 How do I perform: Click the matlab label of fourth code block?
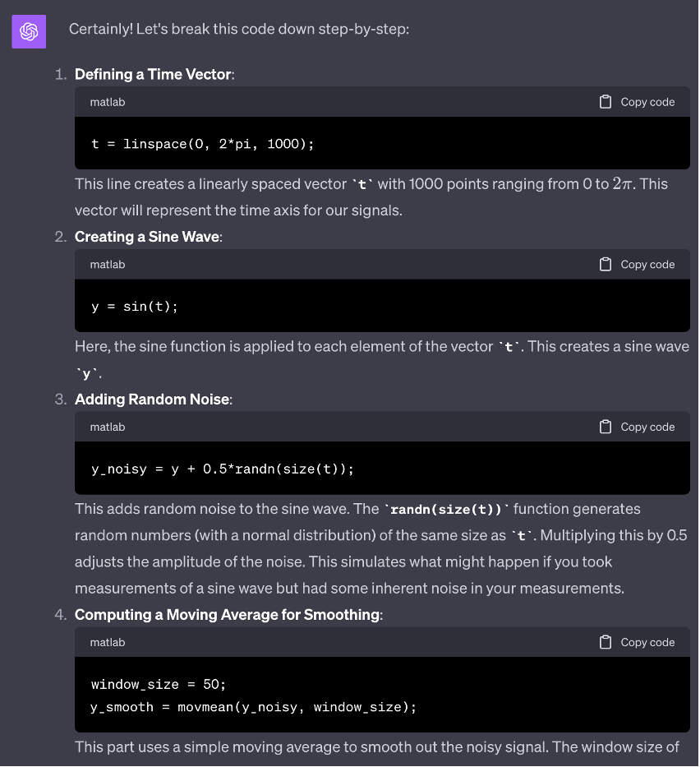click(108, 642)
